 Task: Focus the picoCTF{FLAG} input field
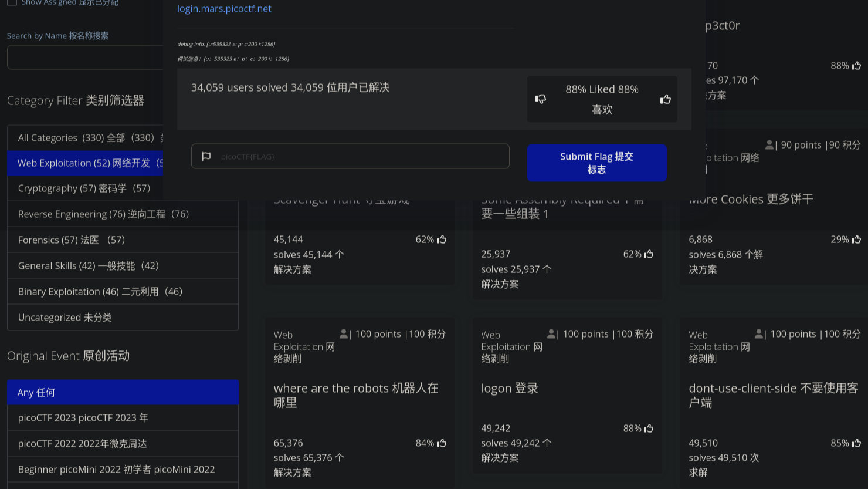[x=350, y=156]
